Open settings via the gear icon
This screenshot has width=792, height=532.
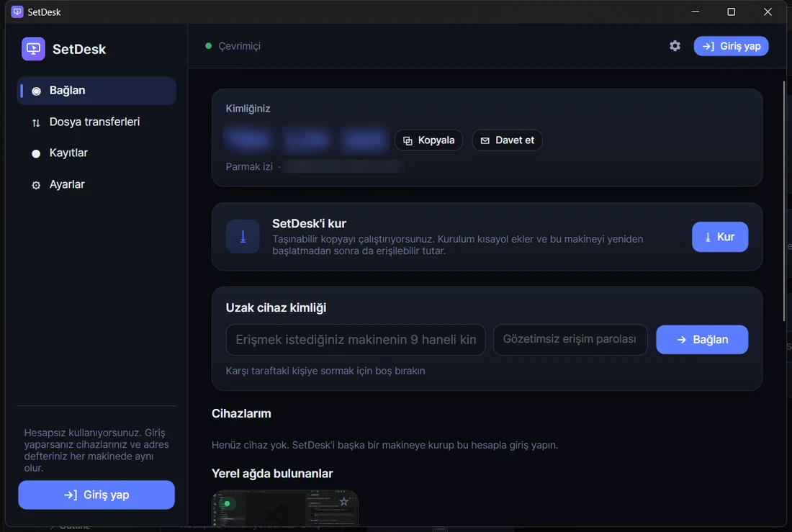(675, 46)
